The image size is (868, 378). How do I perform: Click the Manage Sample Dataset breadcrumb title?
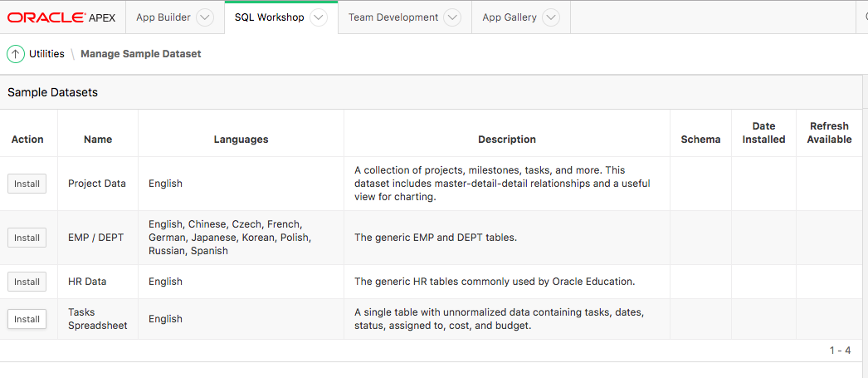point(140,54)
